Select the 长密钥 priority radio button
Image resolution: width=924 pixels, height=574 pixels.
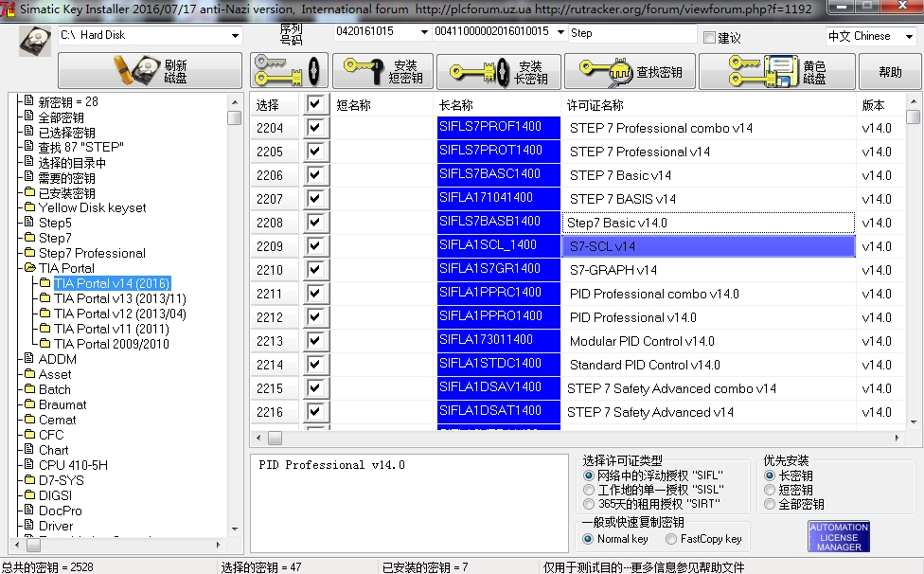(769, 475)
